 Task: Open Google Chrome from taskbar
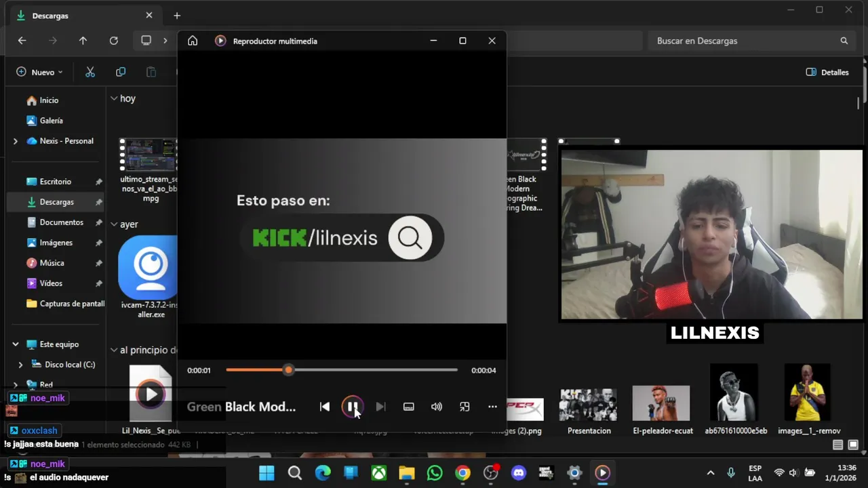pyautogui.click(x=462, y=473)
